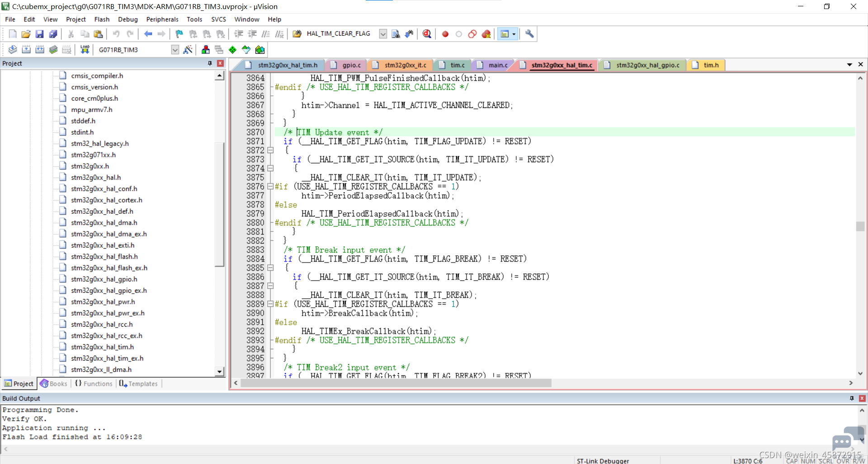Image resolution: width=868 pixels, height=464 pixels.
Task: Toggle a bookmark with the blue flag icon
Action: tap(179, 34)
